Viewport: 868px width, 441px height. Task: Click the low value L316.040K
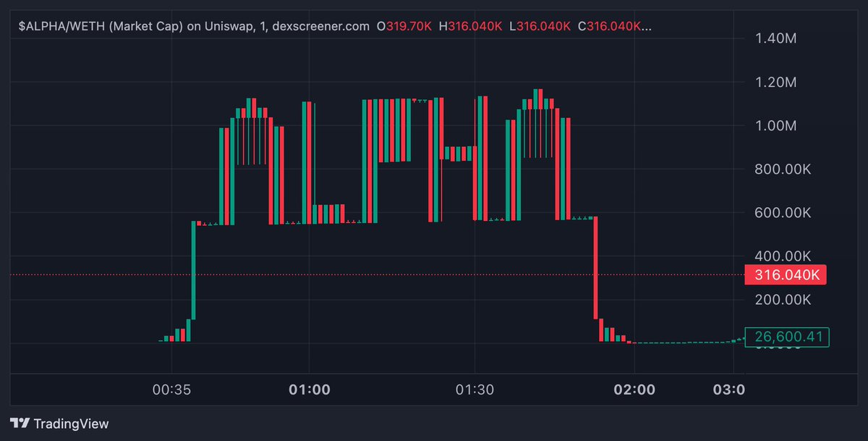coord(540,26)
